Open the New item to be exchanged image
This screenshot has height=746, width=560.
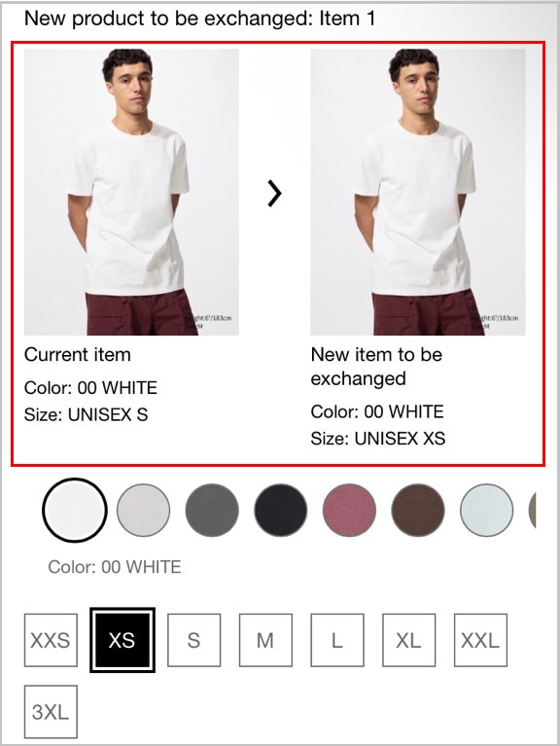[x=418, y=193]
